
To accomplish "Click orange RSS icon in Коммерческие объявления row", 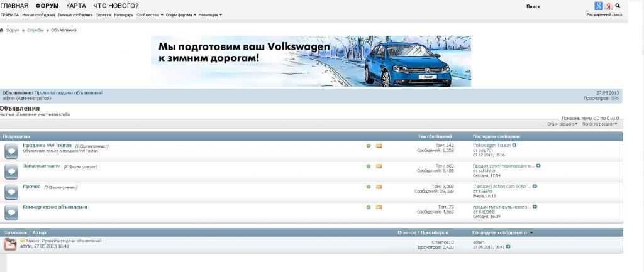I will click(379, 207).
